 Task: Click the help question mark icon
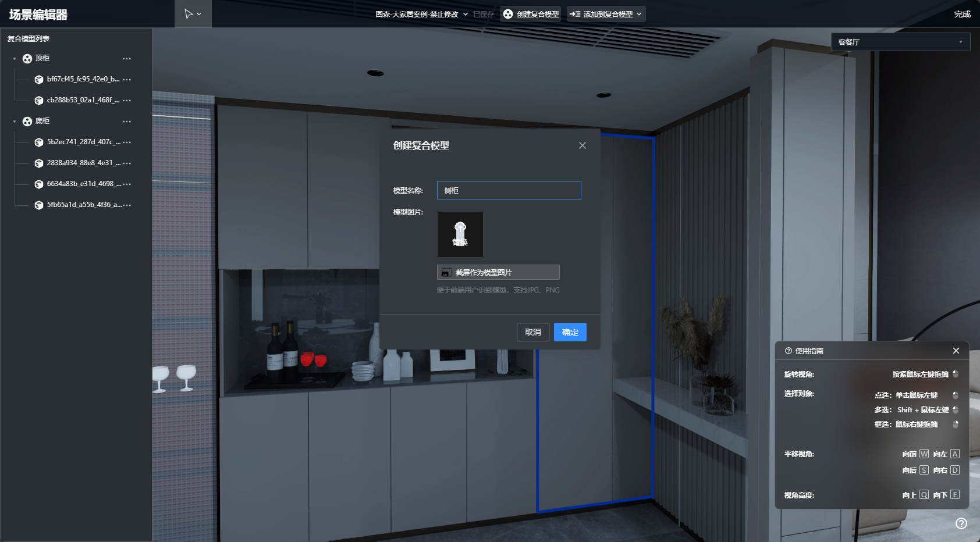[x=961, y=523]
